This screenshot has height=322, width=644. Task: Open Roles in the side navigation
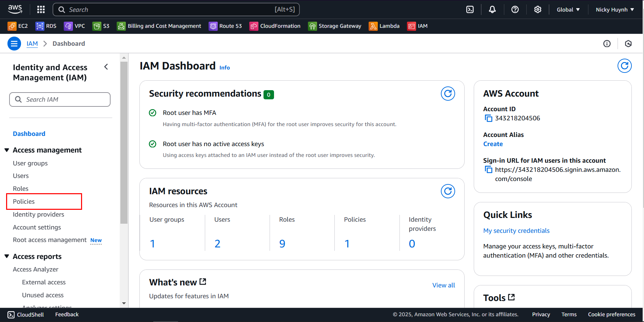click(21, 189)
